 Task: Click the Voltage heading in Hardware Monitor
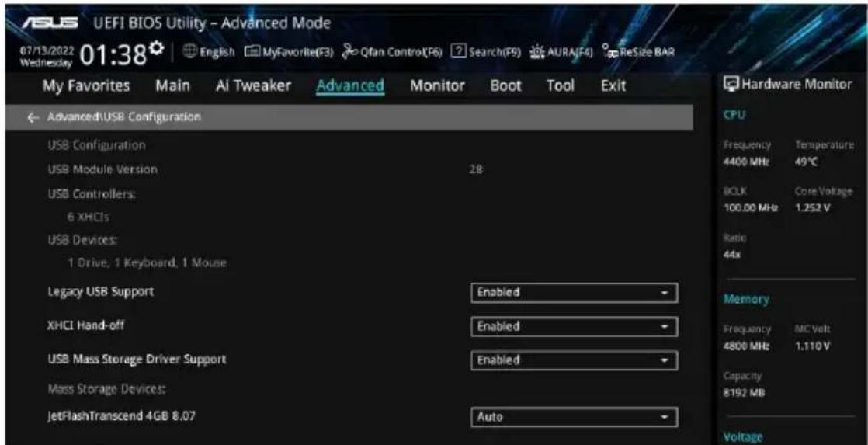(743, 437)
